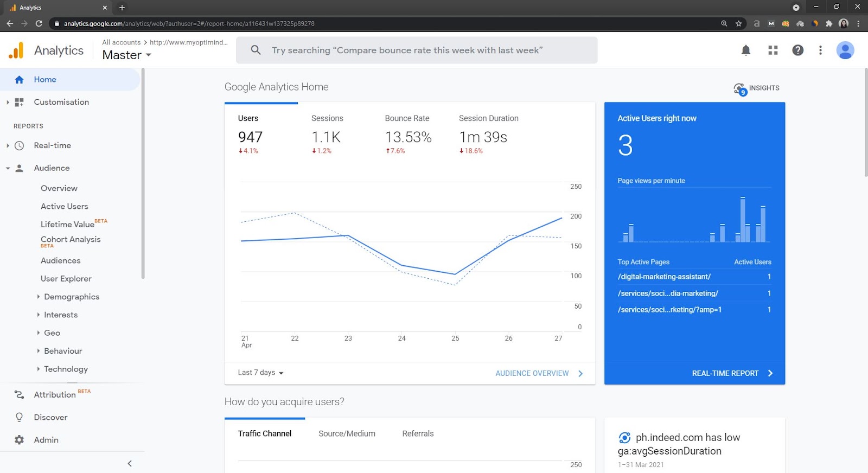Open the user account avatar
The height and width of the screenshot is (473, 868).
pyautogui.click(x=845, y=50)
